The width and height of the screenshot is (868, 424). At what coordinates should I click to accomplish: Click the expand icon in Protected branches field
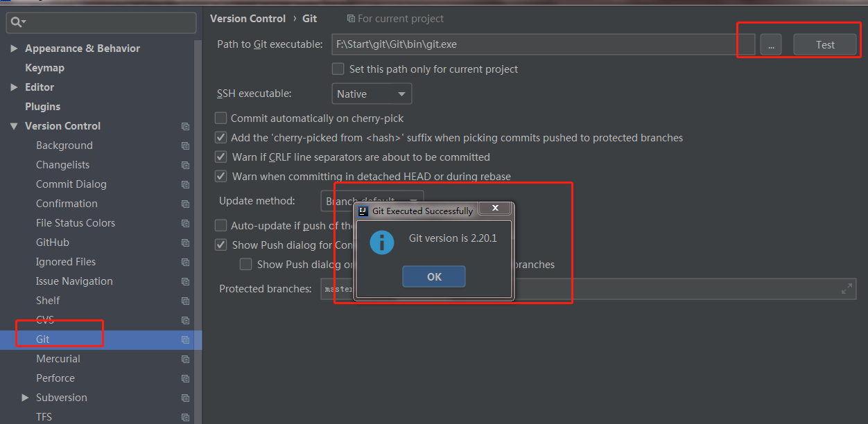(x=847, y=289)
